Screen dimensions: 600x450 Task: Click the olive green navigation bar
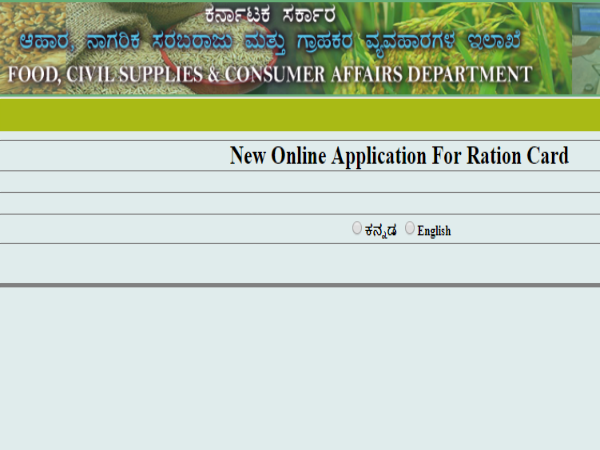pos(300,115)
